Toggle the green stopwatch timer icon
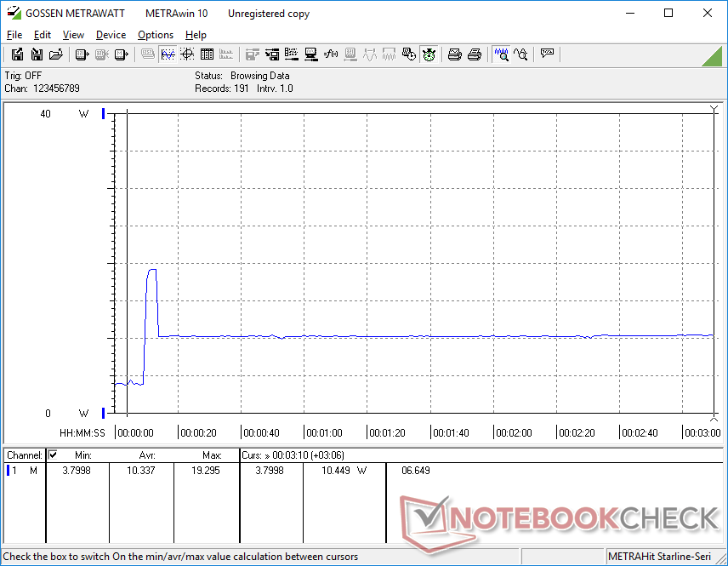Image resolution: width=728 pixels, height=566 pixels. click(429, 54)
